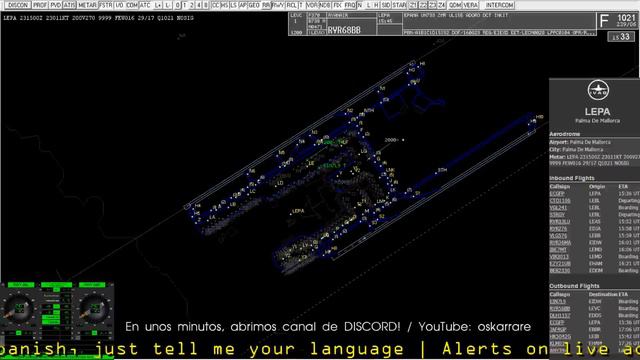Click the flight strip route text field

coord(499,20)
